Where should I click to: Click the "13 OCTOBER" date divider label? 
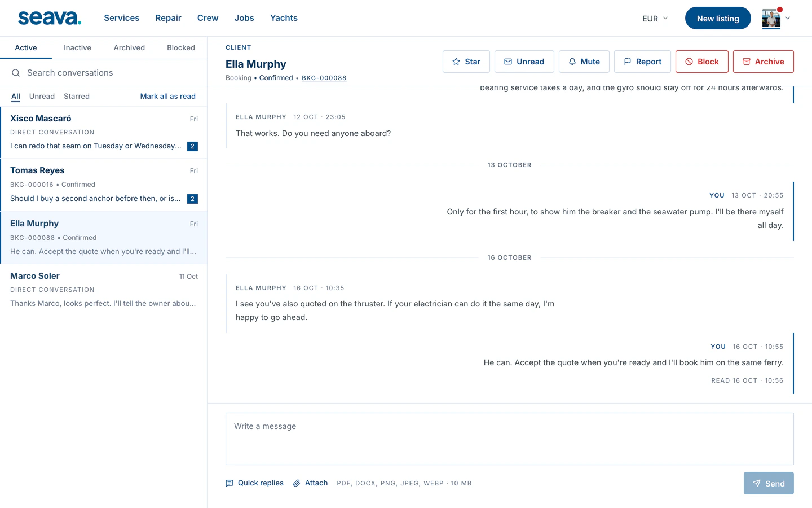(510, 165)
